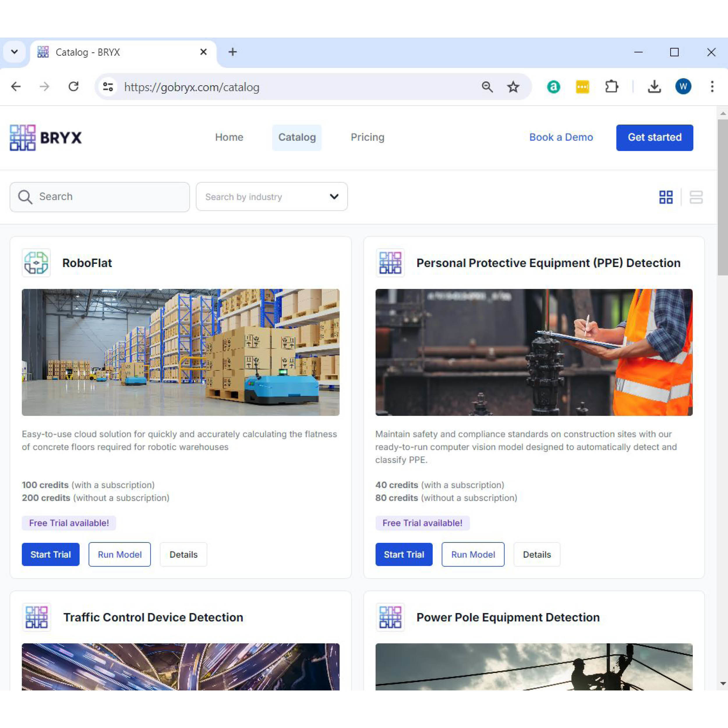Switch to list view layout
Screen dimensions: 728x728
696,197
